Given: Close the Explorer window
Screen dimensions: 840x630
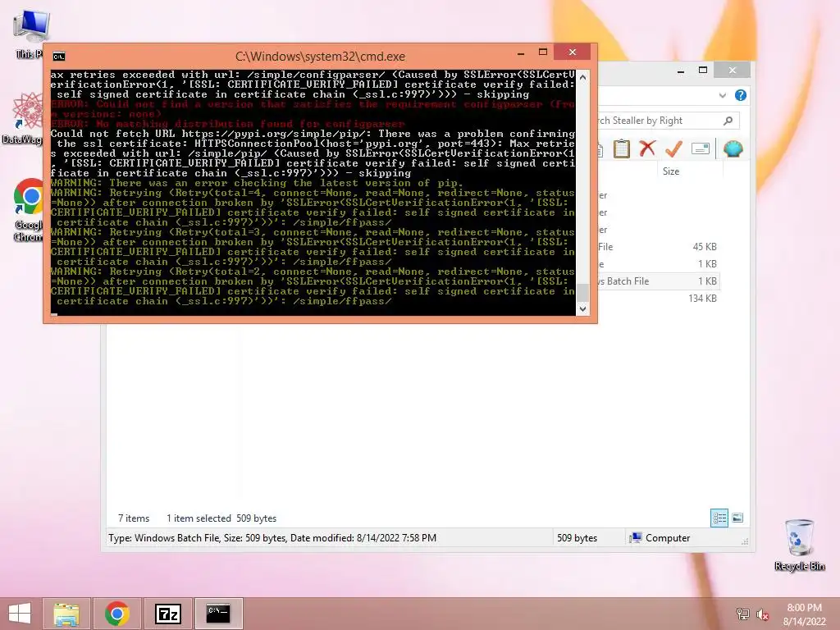Looking at the screenshot, I should click(733, 71).
